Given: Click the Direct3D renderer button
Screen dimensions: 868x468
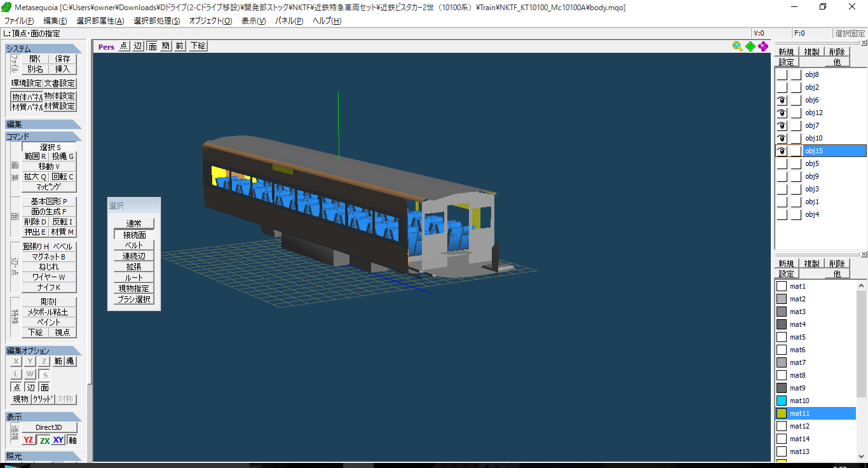Looking at the screenshot, I should pos(49,427).
